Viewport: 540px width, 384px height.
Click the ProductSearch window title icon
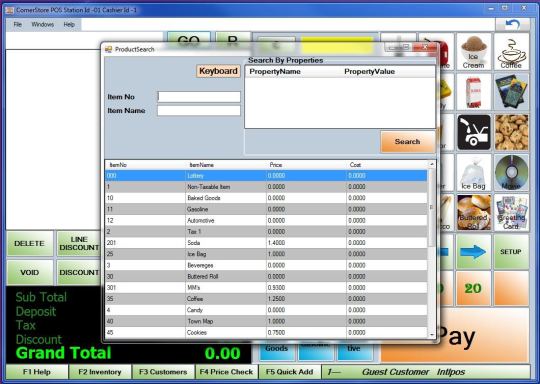108,49
